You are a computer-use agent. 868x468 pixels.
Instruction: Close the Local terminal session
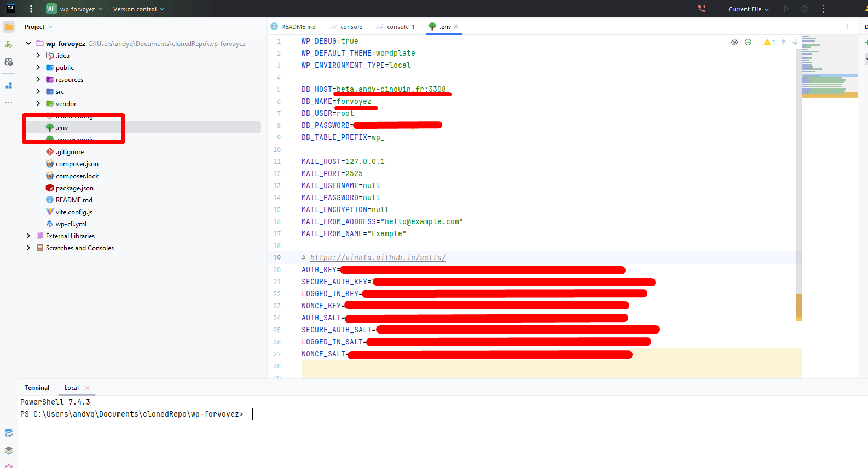[88, 388]
